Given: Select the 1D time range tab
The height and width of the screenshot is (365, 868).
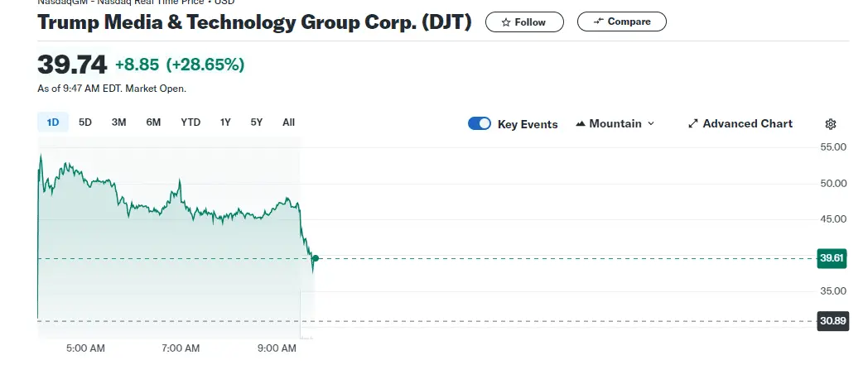Looking at the screenshot, I should pyautogui.click(x=53, y=122).
